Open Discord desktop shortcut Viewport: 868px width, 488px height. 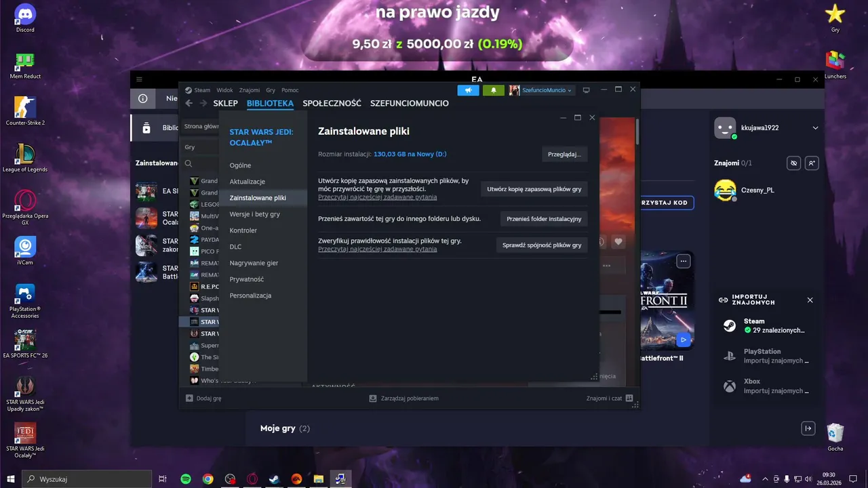25,18
